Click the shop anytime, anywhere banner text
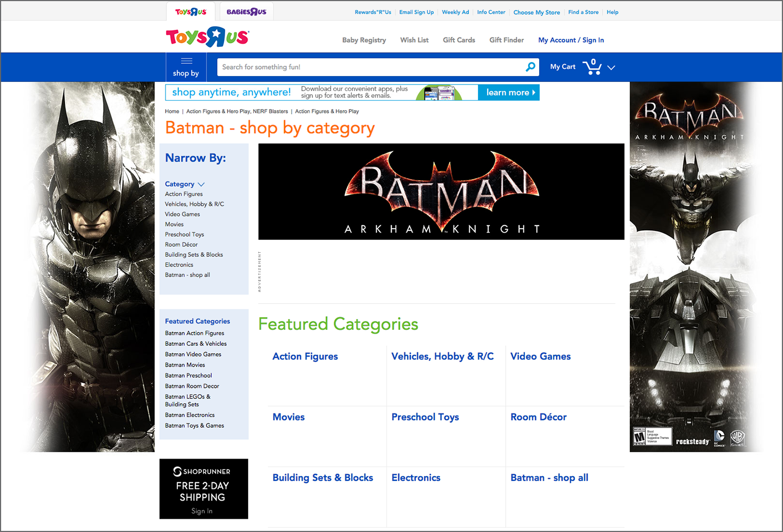783x532 pixels. pyautogui.click(x=232, y=92)
